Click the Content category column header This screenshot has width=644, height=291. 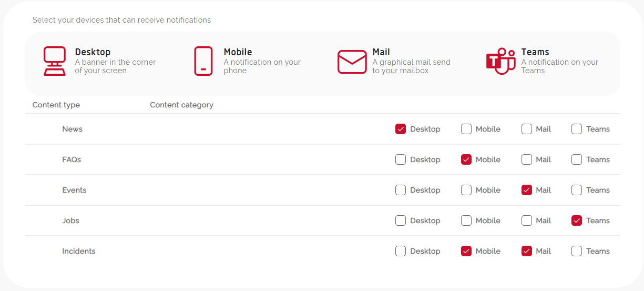[181, 105]
